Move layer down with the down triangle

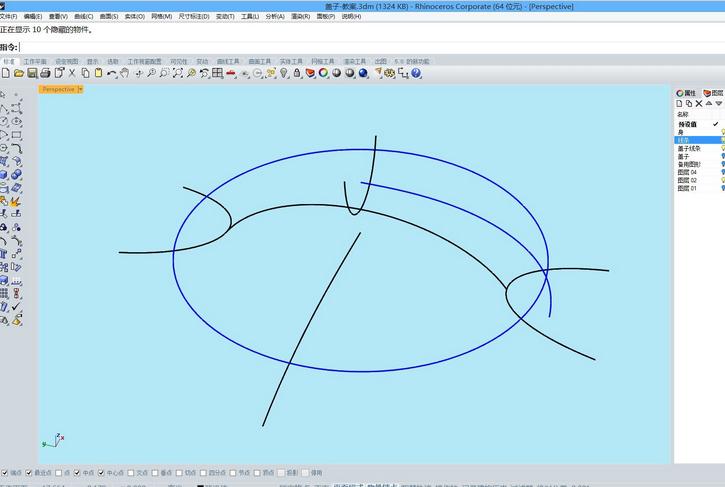719,103
